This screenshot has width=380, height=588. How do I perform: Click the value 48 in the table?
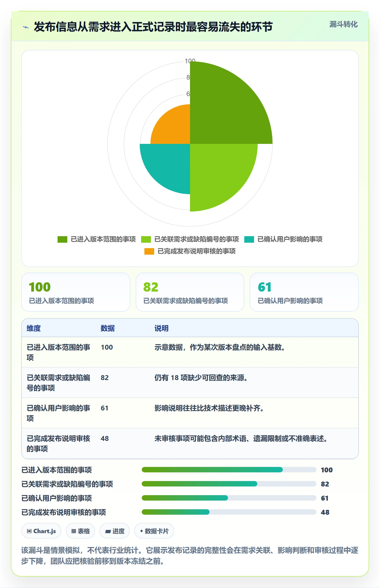pos(105,438)
